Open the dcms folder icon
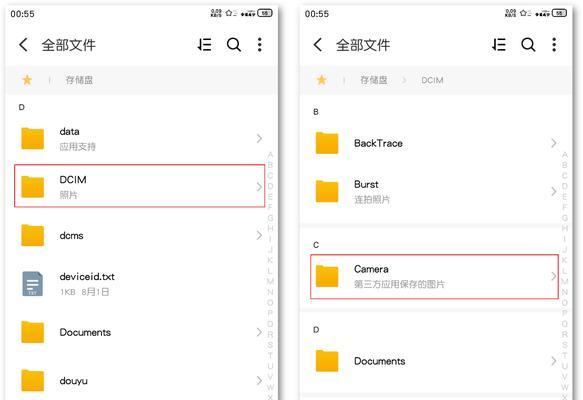 pyautogui.click(x=33, y=235)
